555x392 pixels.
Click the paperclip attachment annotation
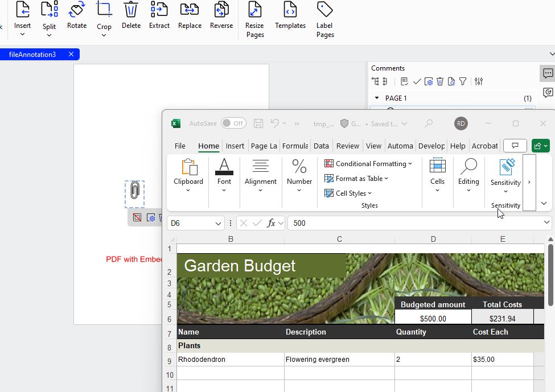[x=134, y=191]
